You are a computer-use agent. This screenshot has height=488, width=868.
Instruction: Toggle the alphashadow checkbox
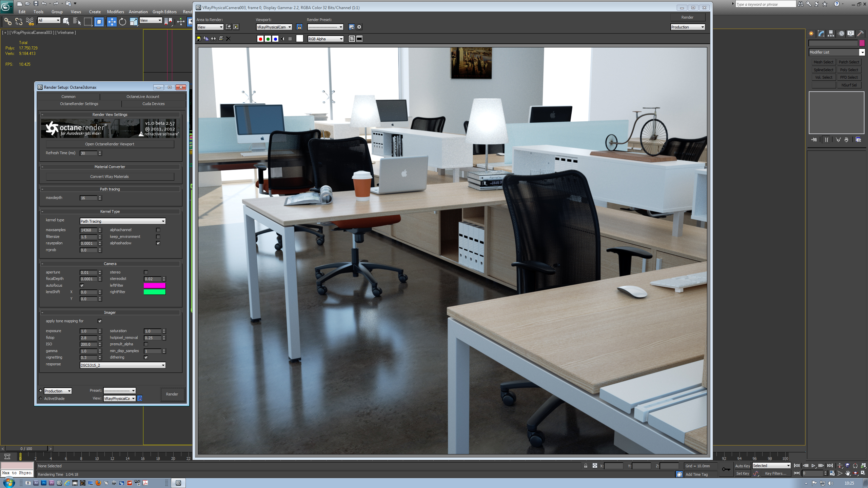pyautogui.click(x=158, y=243)
